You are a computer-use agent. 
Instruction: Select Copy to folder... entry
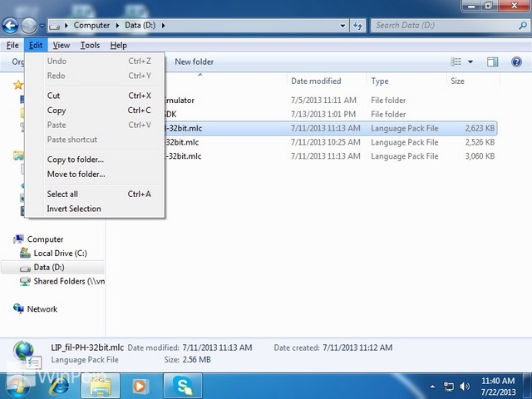(95, 160)
